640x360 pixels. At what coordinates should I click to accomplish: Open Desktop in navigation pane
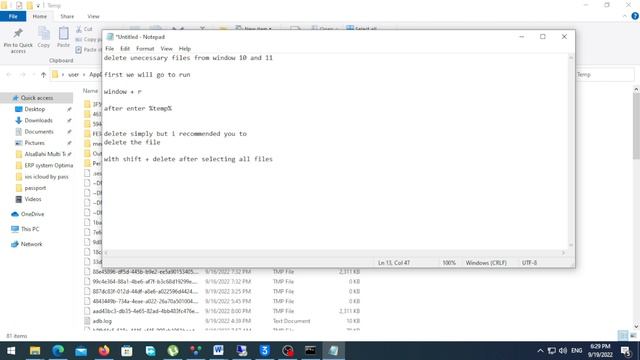[35, 109]
